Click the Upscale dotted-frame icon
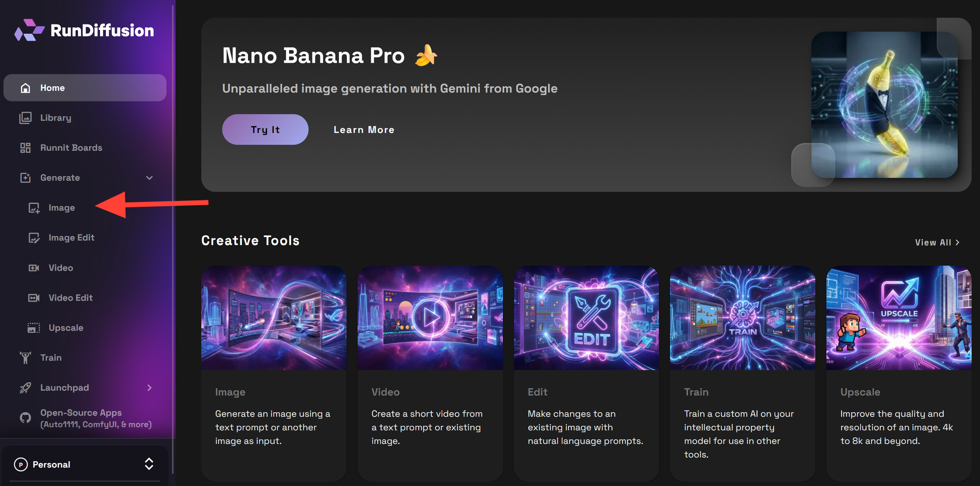Viewport: 980px width, 486px height. [34, 328]
